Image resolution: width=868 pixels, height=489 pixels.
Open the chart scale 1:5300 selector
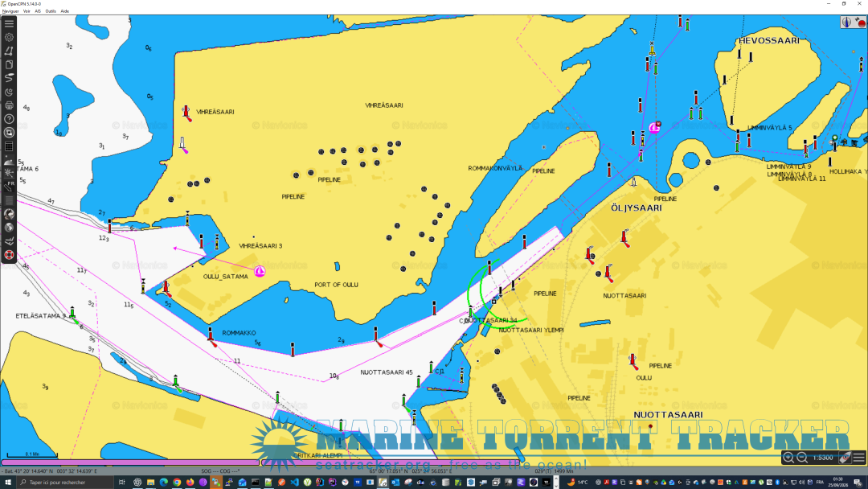tap(823, 458)
